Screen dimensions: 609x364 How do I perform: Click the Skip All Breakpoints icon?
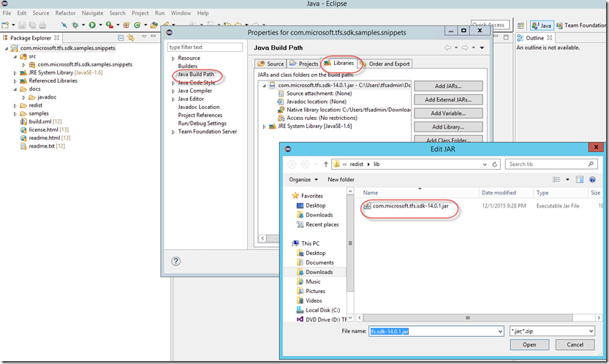tap(64, 26)
